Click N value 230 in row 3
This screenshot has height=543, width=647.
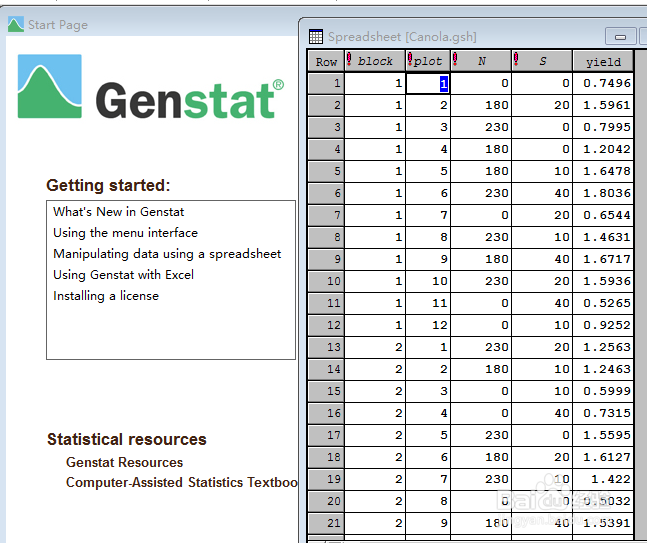(x=481, y=127)
